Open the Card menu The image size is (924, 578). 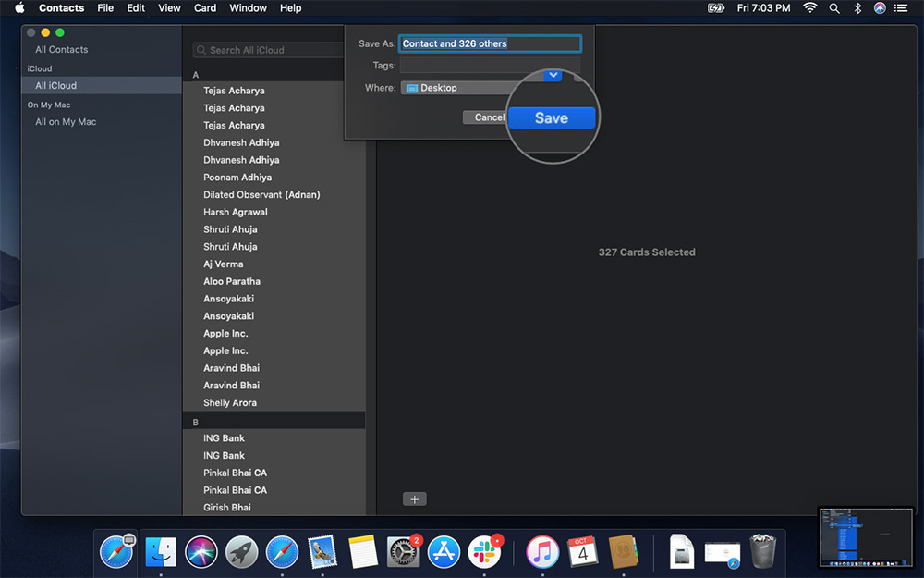pos(204,7)
